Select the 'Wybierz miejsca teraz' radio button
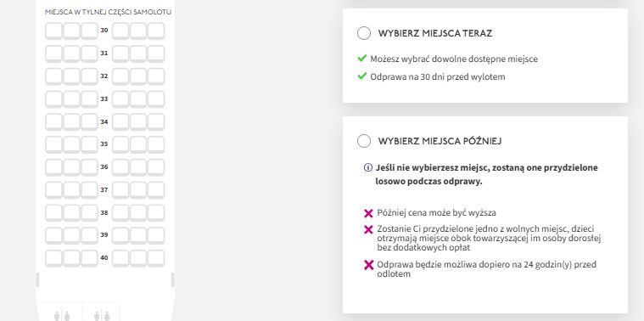 (x=364, y=33)
